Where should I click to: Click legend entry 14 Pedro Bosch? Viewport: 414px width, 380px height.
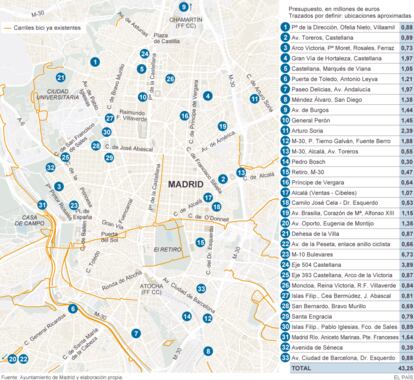tap(347, 161)
